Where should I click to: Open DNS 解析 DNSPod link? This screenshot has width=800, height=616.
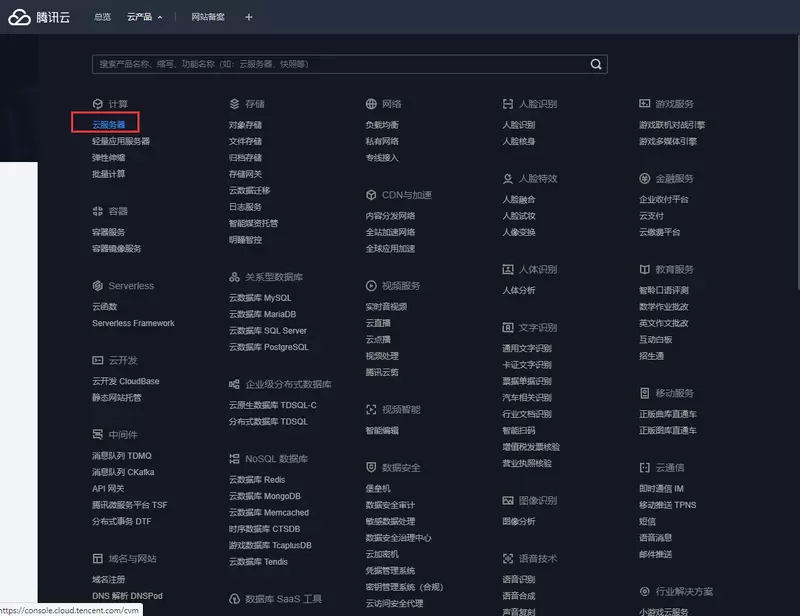(127, 596)
